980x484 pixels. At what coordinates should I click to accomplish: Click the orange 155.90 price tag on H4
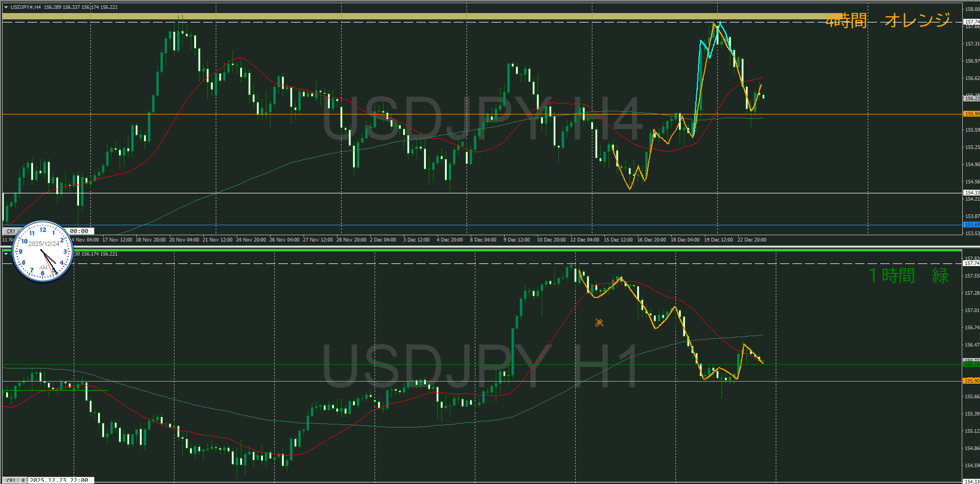click(971, 114)
